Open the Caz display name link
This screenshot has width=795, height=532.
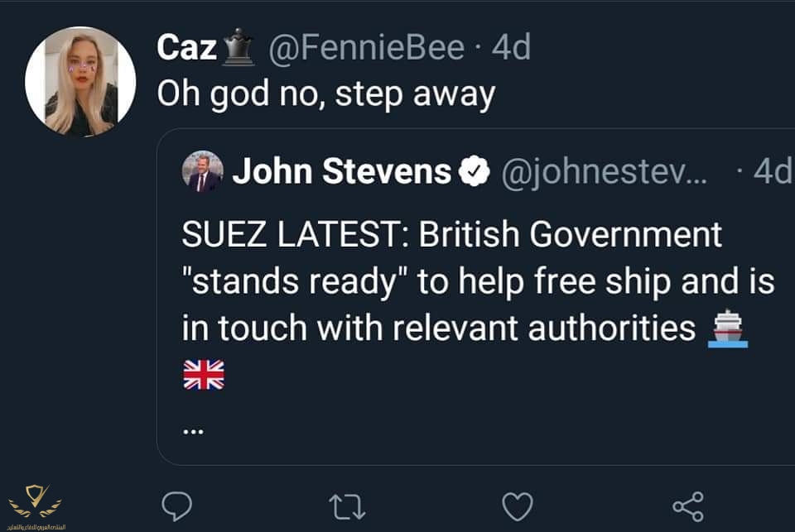point(187,48)
